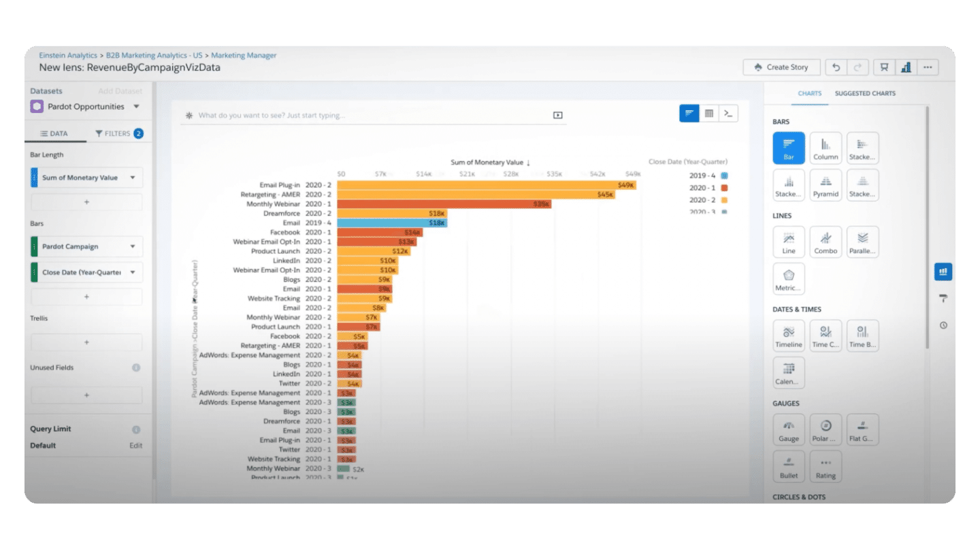Click the clip to designer icon
980x551 pixels.
point(884,67)
